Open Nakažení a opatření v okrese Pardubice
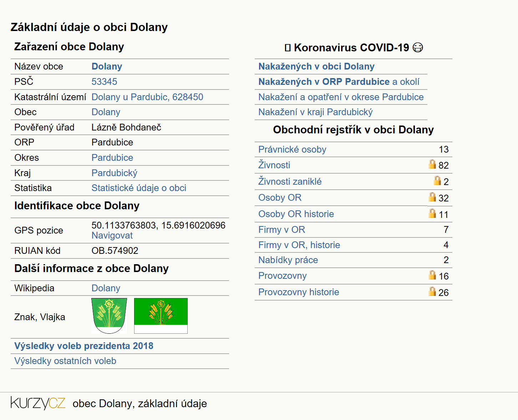518x420 pixels. [341, 97]
